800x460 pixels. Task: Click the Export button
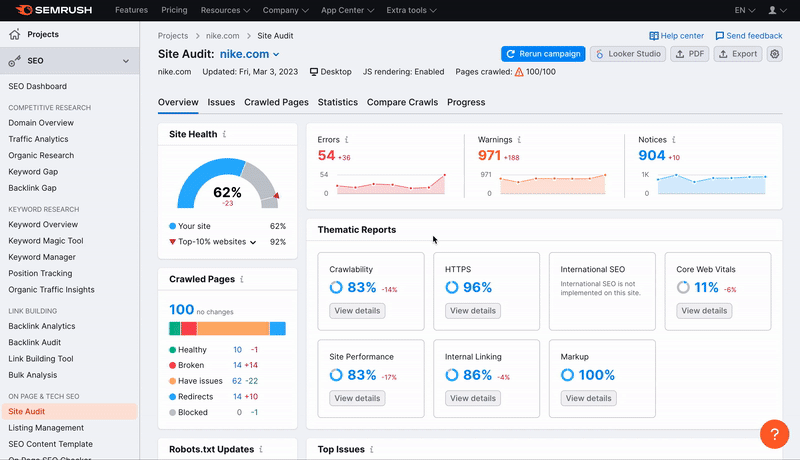click(x=737, y=54)
